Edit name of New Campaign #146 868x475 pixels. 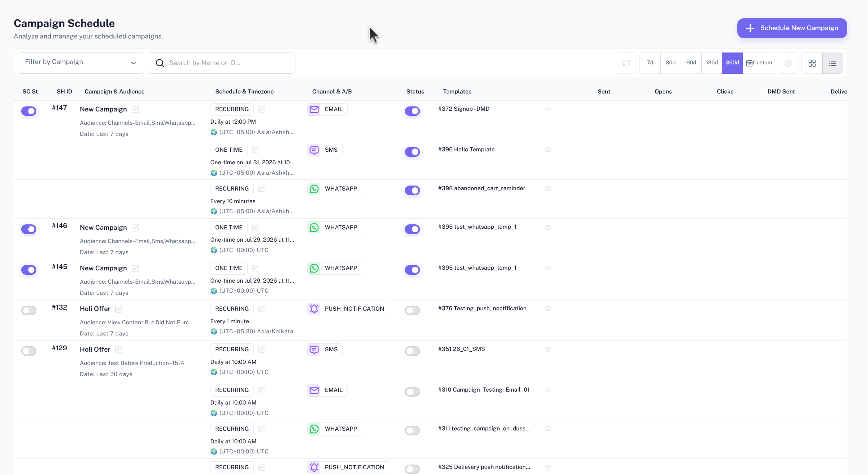pyautogui.click(x=135, y=228)
